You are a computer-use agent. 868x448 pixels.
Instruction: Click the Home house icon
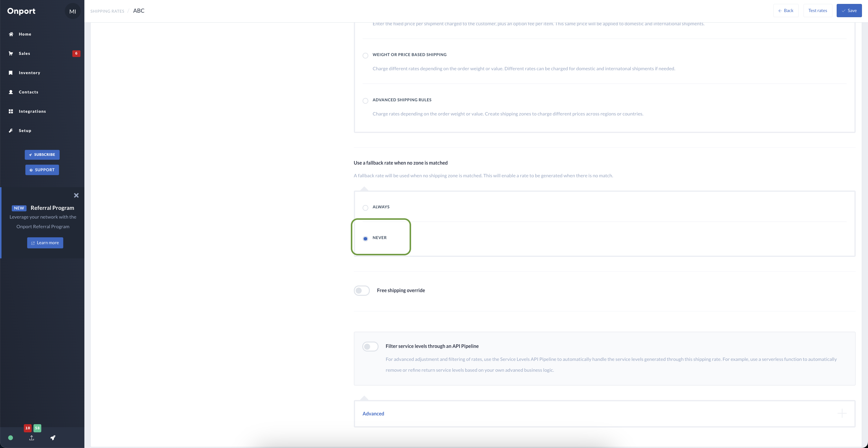click(x=11, y=34)
